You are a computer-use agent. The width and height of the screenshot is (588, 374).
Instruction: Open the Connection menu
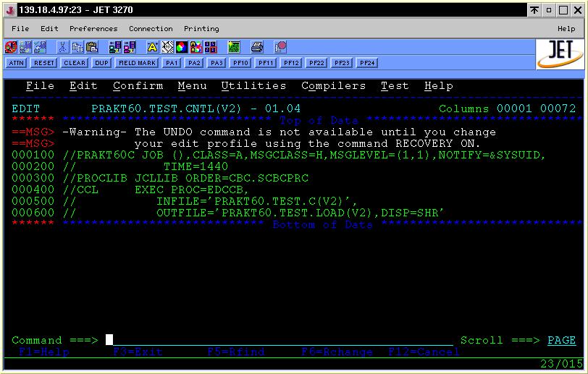(151, 29)
